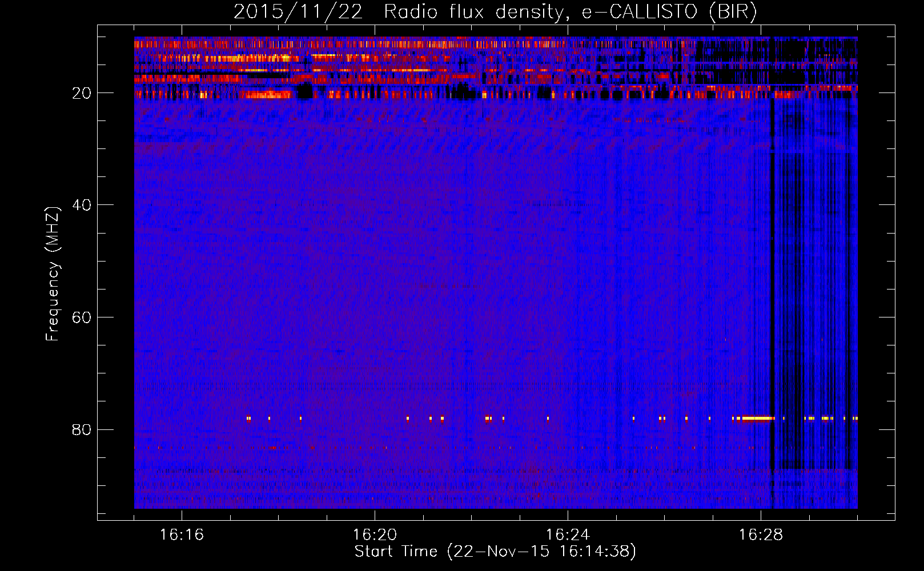This screenshot has height=571, width=924.
Task: Click the 20 MHz frequency tick label
Action: click(x=82, y=93)
